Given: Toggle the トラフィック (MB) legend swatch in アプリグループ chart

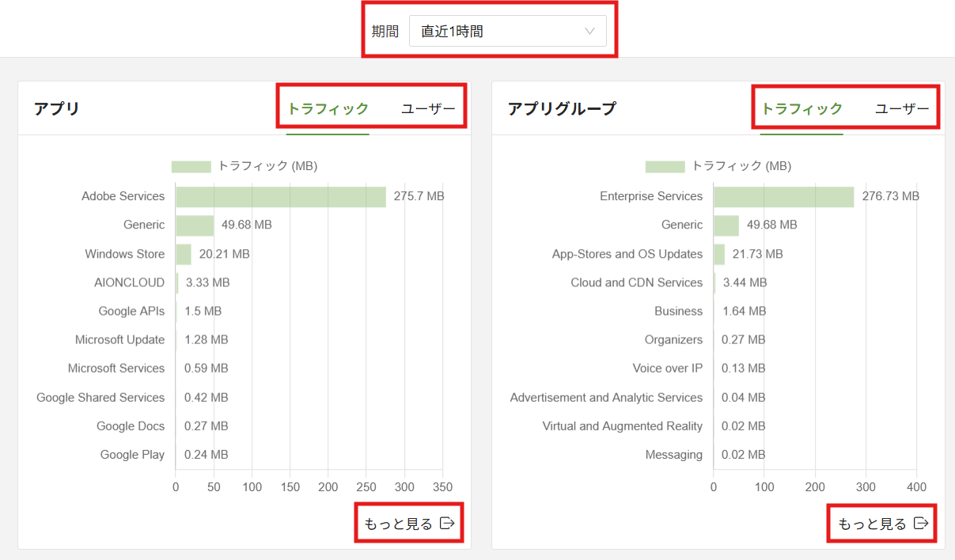Looking at the screenshot, I should pyautogui.click(x=665, y=166).
